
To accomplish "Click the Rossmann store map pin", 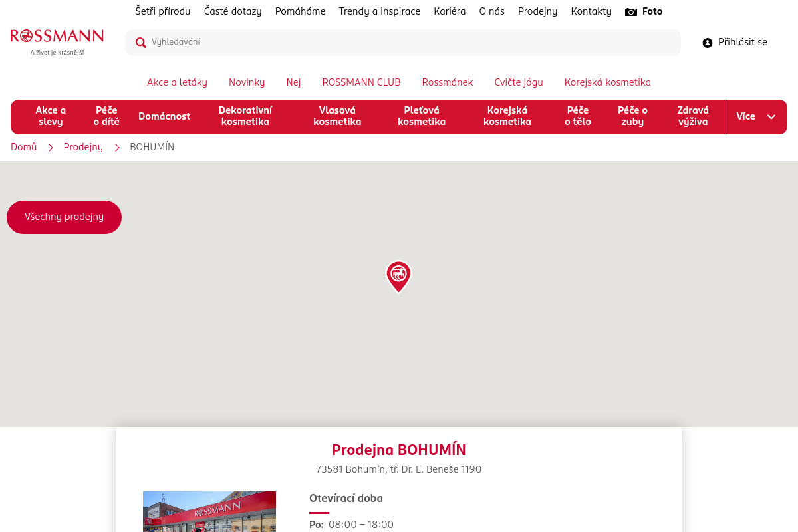I will pyautogui.click(x=398, y=277).
